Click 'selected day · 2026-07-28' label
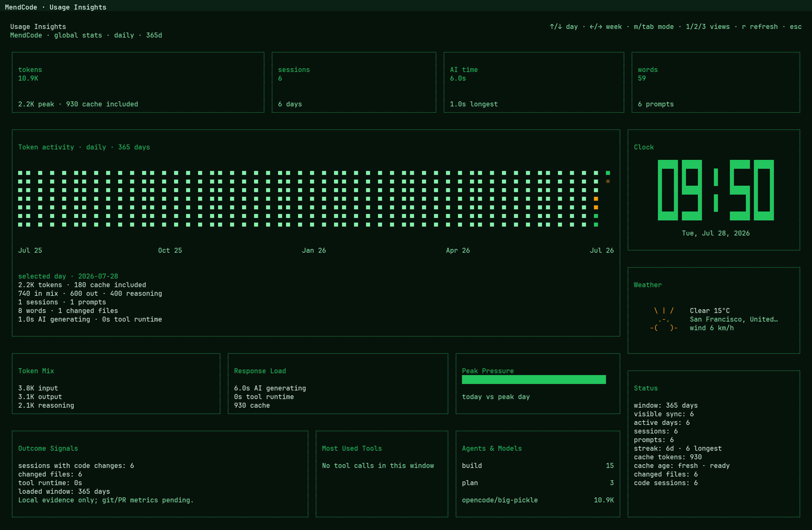812x530 pixels. coord(68,276)
